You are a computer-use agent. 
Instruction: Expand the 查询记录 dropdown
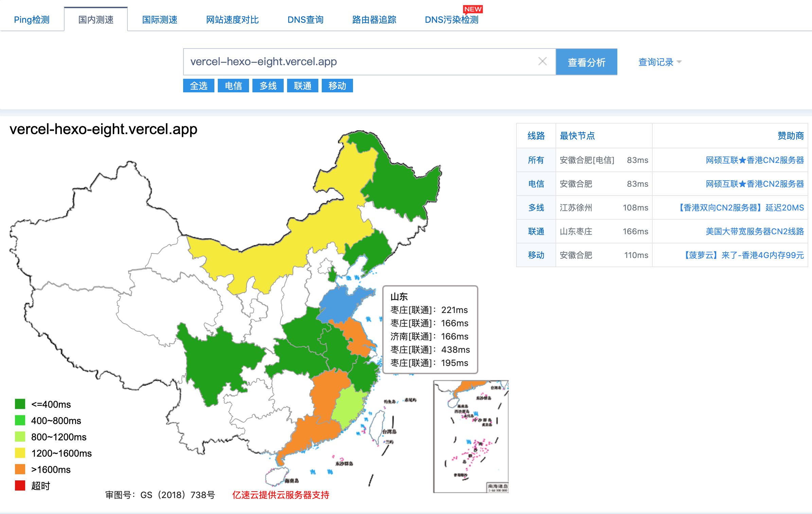tap(660, 62)
